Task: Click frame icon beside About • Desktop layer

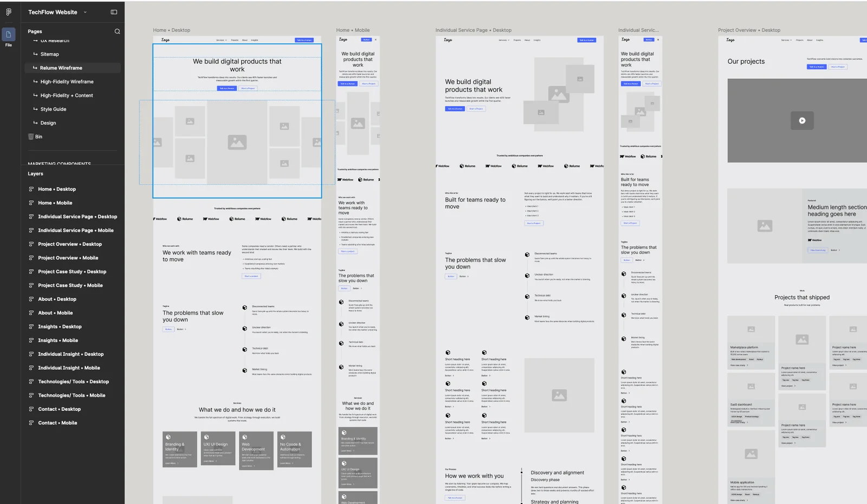Action: click(x=31, y=299)
